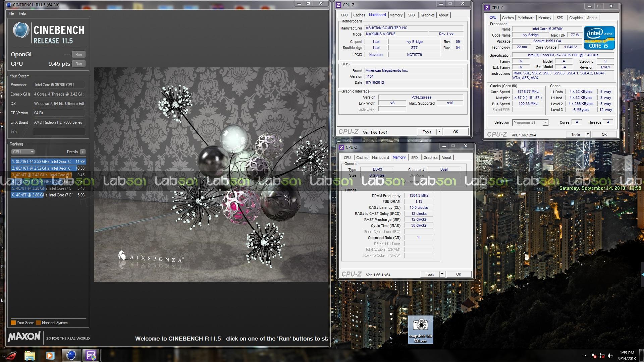The width and height of the screenshot is (644, 362).
Task: Open Tools dropdown arrow in CPU-tab CPU-Z
Action: click(x=587, y=134)
